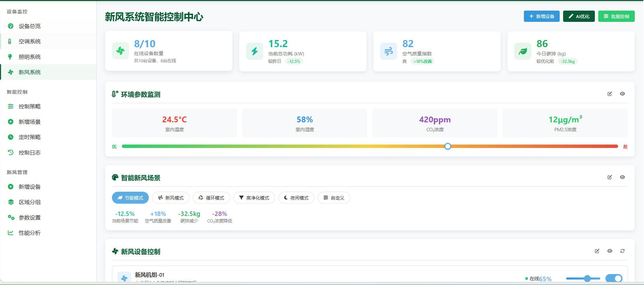This screenshot has height=285, width=644.
Task: Click refresh icon in 新风设备控制 panel
Action: coord(622,251)
